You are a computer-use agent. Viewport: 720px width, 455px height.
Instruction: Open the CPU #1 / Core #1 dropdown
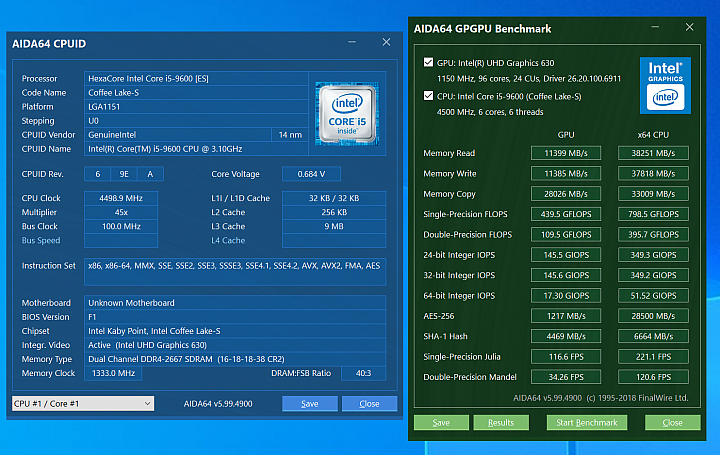(83, 404)
